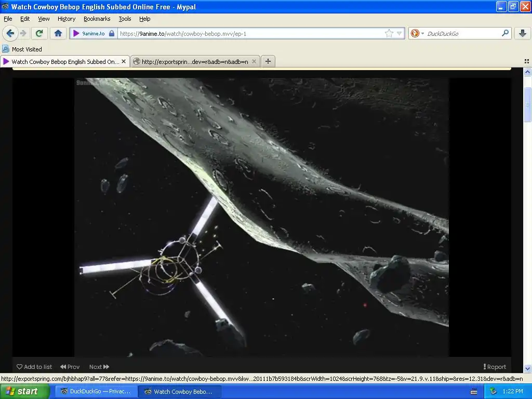
Task: Switch to Watch Cowboy Bebop taskbar window
Action: click(x=180, y=392)
